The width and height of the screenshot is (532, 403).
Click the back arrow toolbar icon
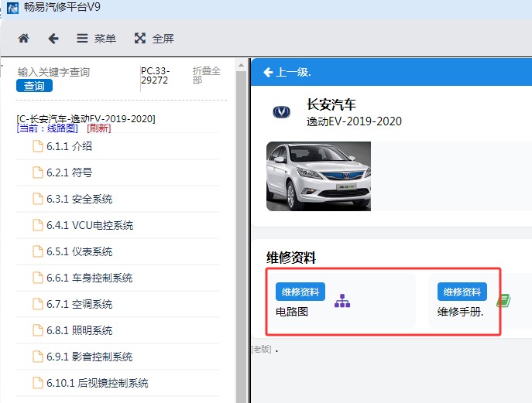[x=53, y=39]
